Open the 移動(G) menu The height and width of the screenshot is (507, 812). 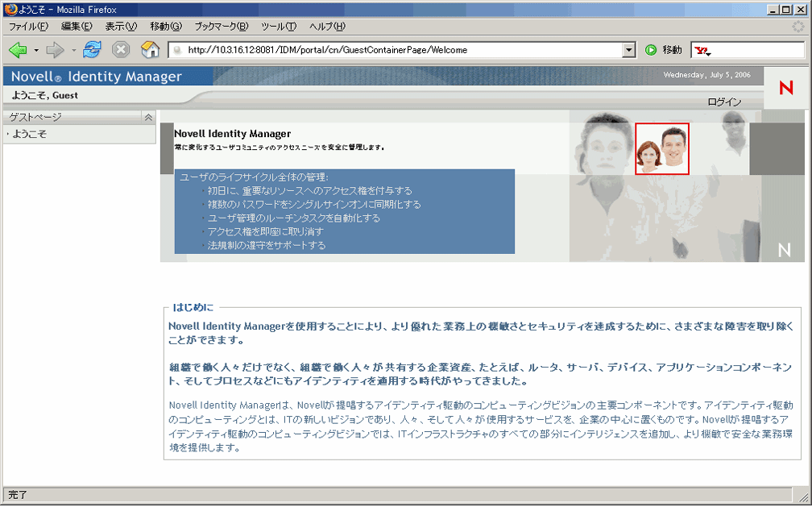[x=166, y=26]
